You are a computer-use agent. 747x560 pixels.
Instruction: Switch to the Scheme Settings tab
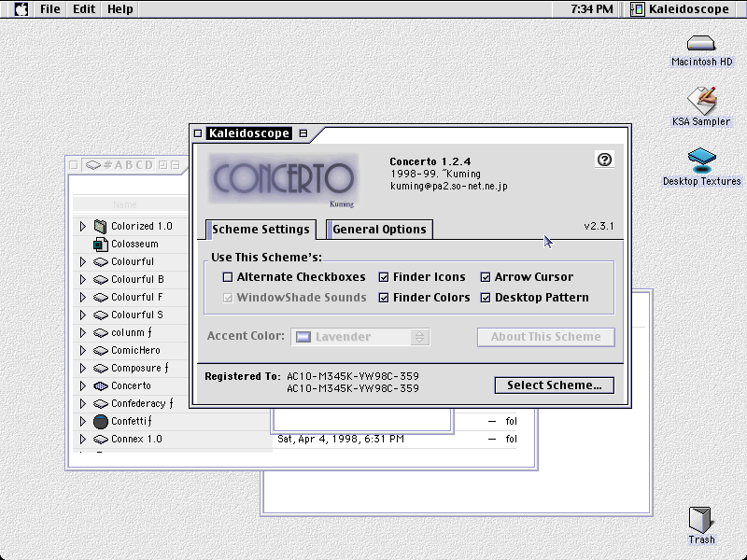click(x=261, y=230)
